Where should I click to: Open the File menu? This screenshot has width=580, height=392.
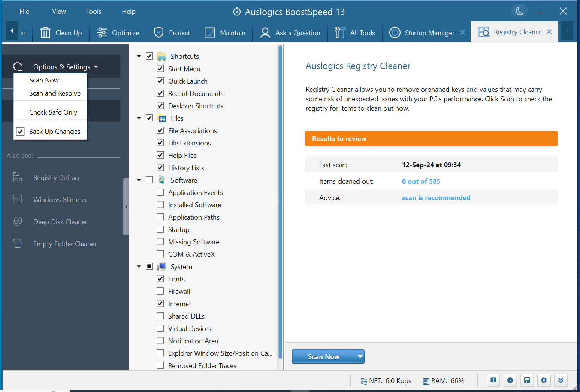coord(24,12)
